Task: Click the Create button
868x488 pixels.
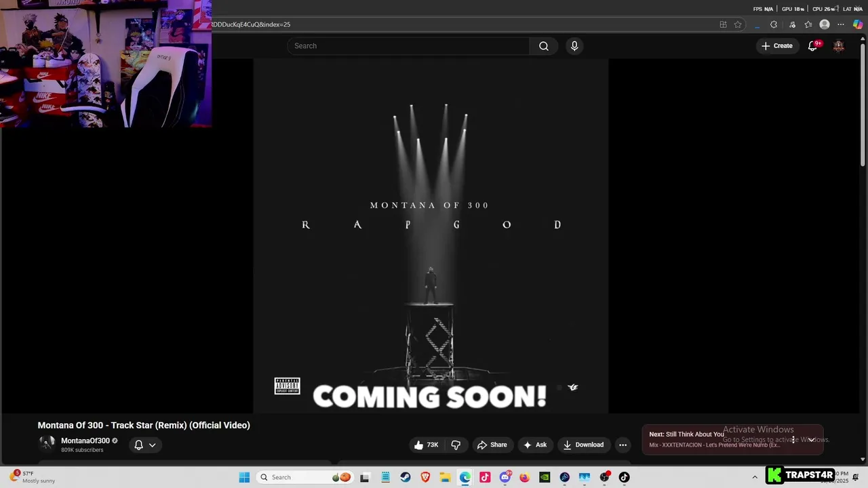Action: [777, 46]
